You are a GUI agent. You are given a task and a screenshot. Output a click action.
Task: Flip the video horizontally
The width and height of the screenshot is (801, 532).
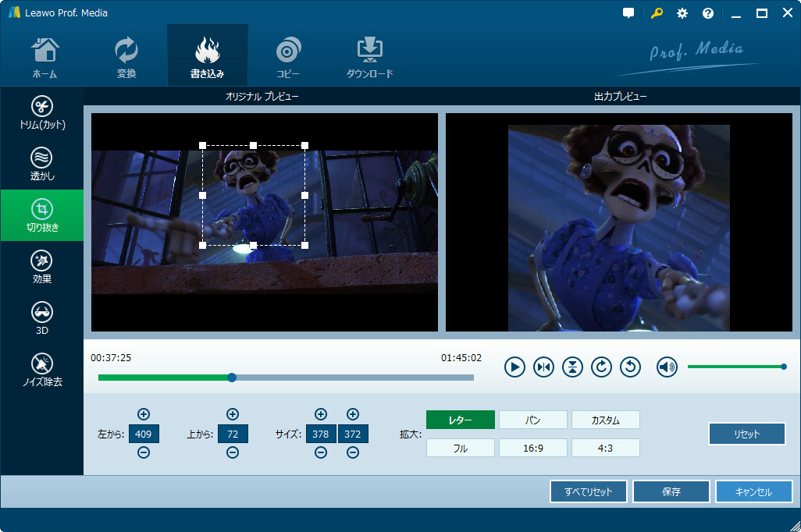coord(543,367)
